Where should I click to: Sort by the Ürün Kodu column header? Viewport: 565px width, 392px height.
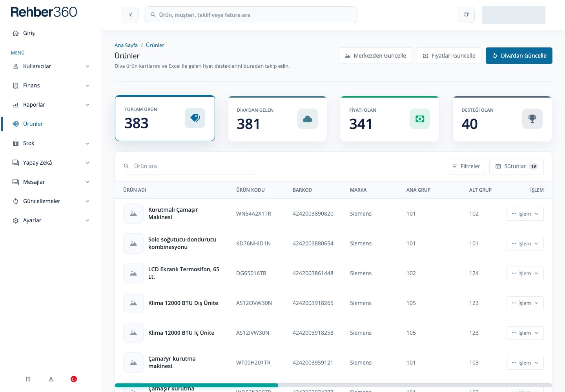click(250, 190)
